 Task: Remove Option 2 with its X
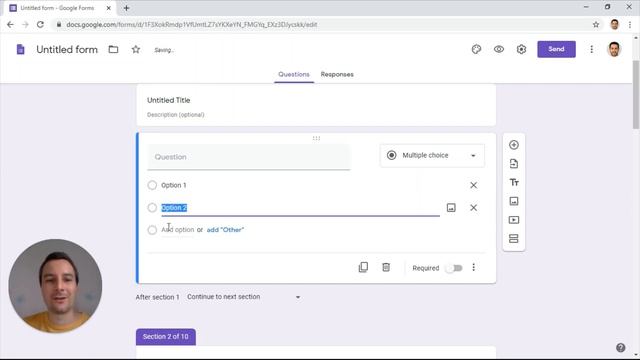pos(473,208)
